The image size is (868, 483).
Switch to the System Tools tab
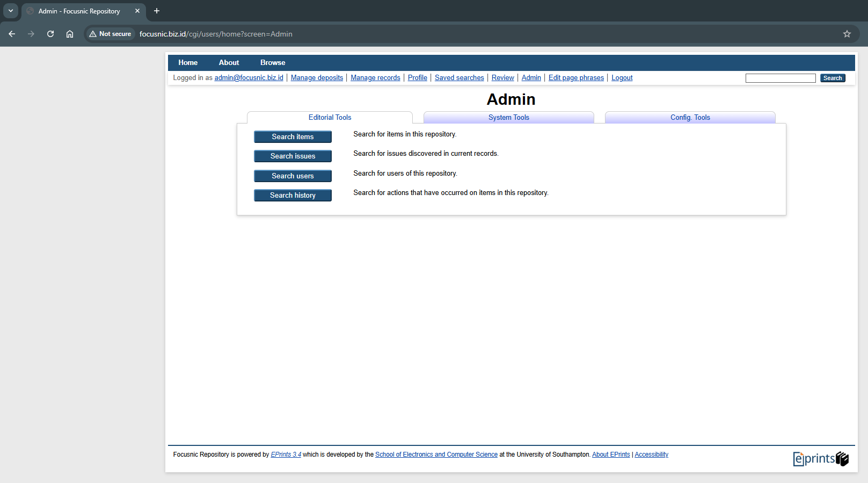pyautogui.click(x=508, y=118)
